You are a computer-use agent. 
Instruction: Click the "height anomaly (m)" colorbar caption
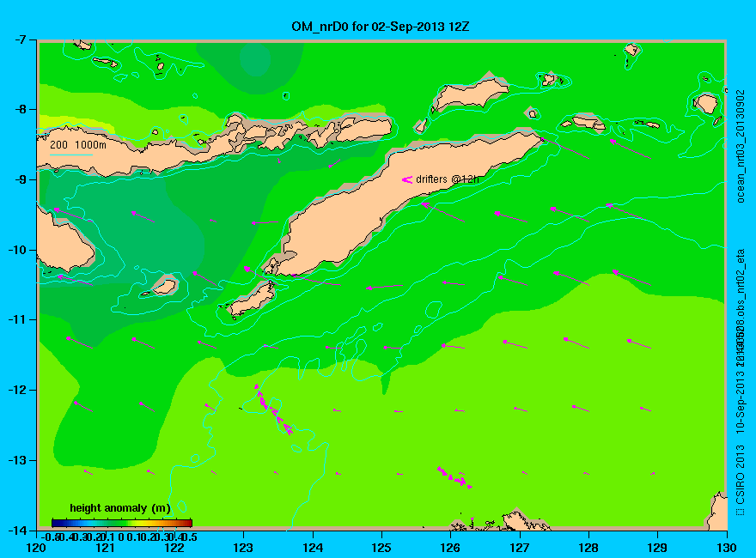(x=120, y=508)
